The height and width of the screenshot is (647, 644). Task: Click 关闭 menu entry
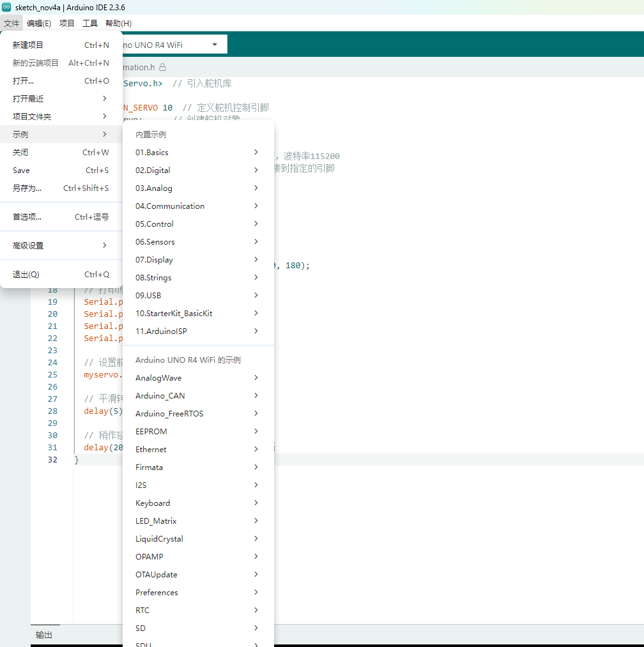[61, 152]
